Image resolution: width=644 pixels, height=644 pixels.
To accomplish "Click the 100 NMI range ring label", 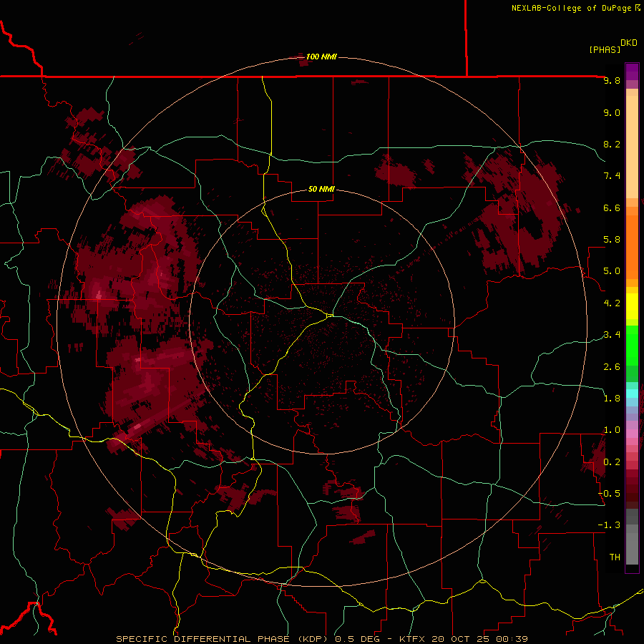I will (321, 57).
